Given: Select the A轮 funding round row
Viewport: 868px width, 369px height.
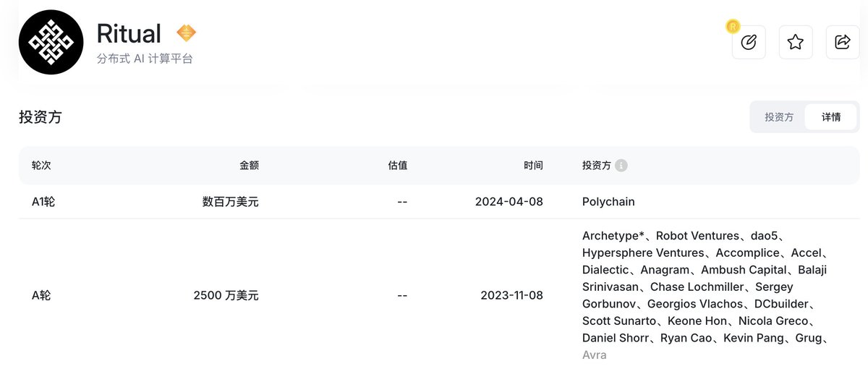Looking at the screenshot, I should coord(439,295).
